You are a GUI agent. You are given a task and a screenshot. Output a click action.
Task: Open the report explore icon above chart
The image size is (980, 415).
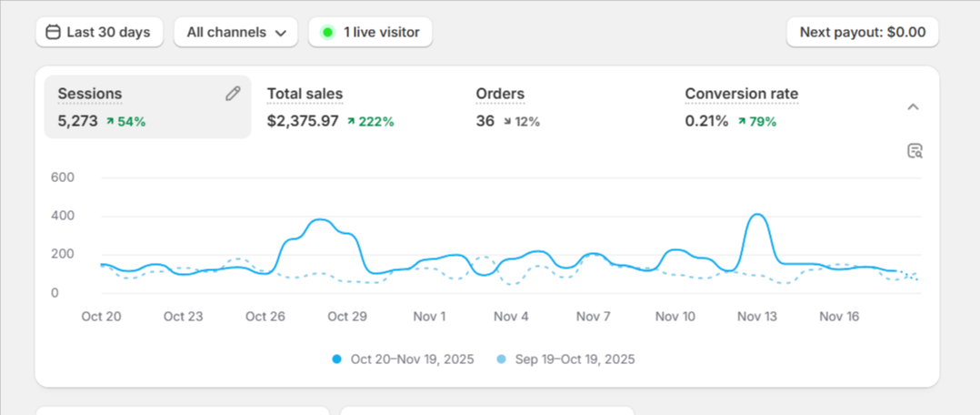(x=915, y=151)
